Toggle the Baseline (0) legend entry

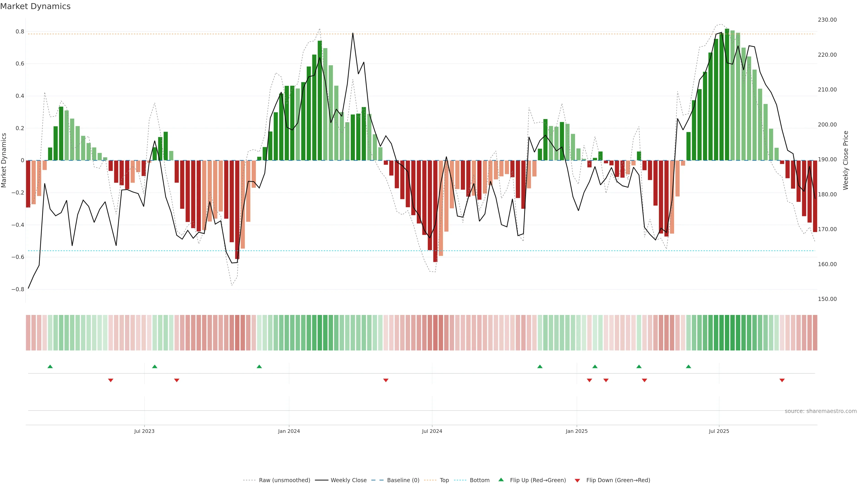click(403, 480)
